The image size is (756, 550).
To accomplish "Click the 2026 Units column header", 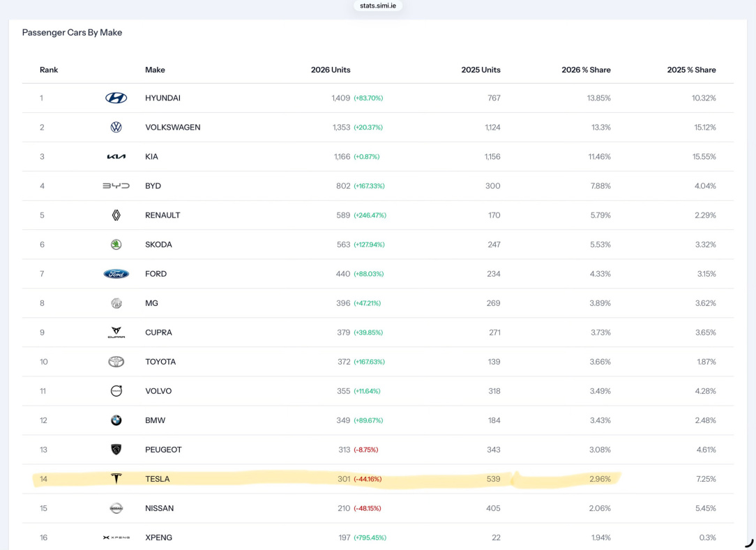I will click(x=331, y=70).
